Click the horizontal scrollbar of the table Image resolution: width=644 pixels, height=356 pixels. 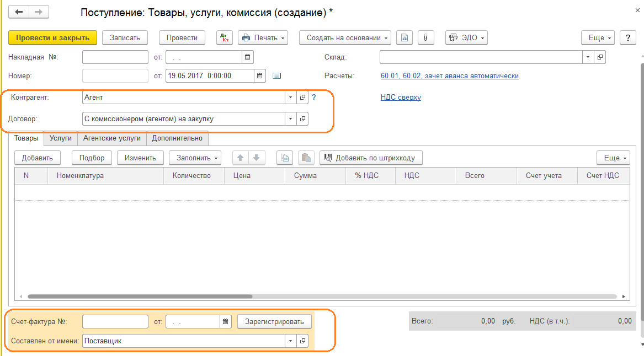(140, 296)
